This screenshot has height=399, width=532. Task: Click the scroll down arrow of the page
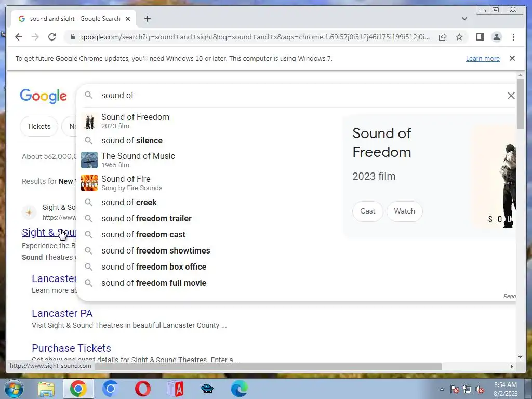(520, 357)
